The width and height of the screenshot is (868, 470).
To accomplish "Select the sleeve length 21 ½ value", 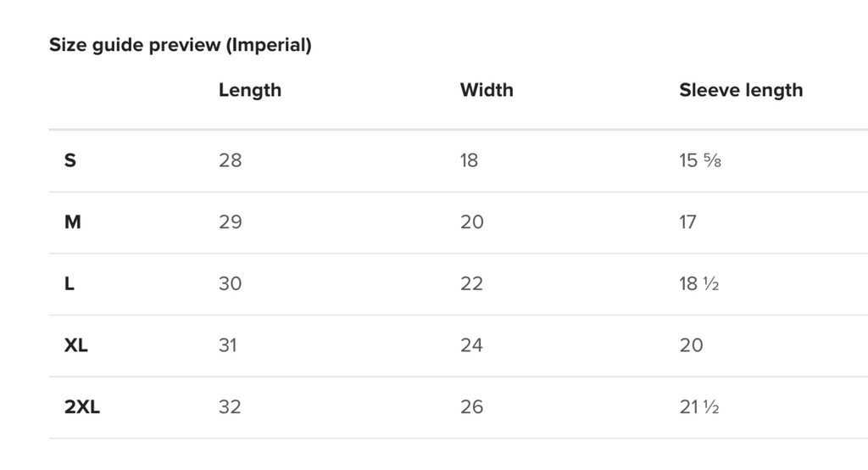I will [x=699, y=407].
